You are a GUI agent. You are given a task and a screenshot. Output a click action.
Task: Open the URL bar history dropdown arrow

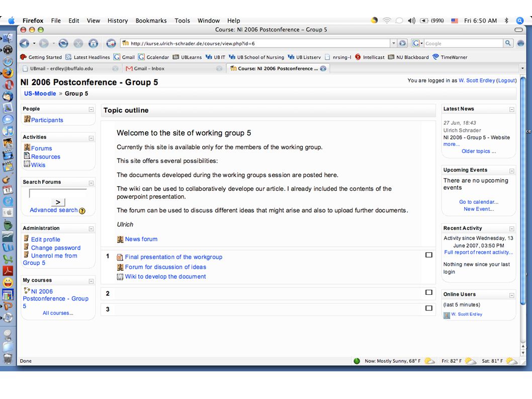coord(394,43)
